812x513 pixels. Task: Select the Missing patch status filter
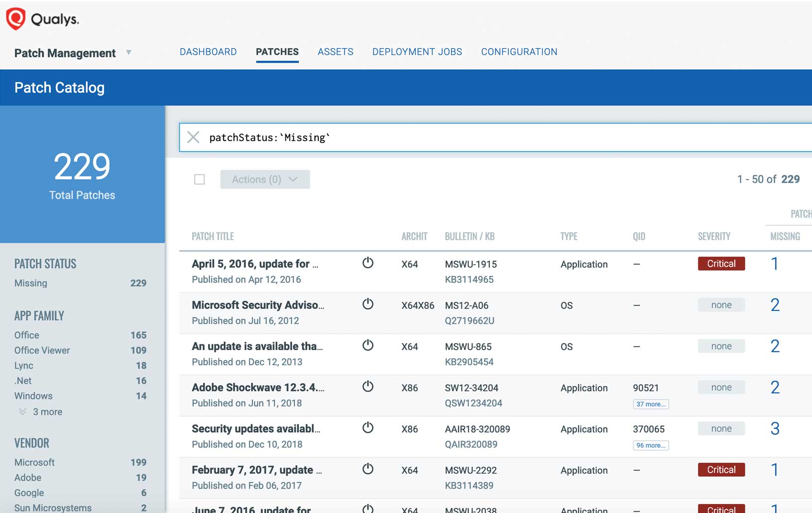[x=30, y=283]
